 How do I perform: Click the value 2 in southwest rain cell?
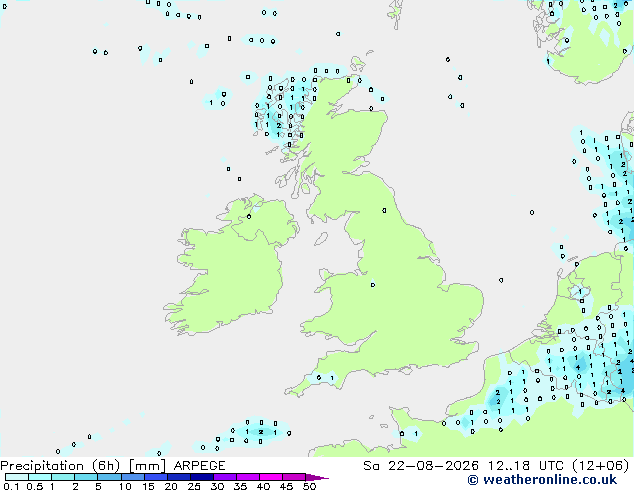pos(261,432)
